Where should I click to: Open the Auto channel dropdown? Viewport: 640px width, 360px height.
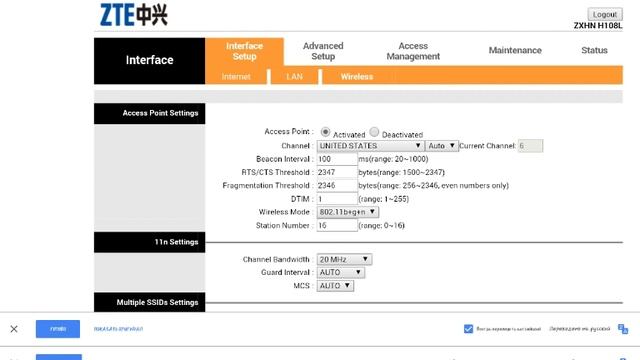click(442, 146)
